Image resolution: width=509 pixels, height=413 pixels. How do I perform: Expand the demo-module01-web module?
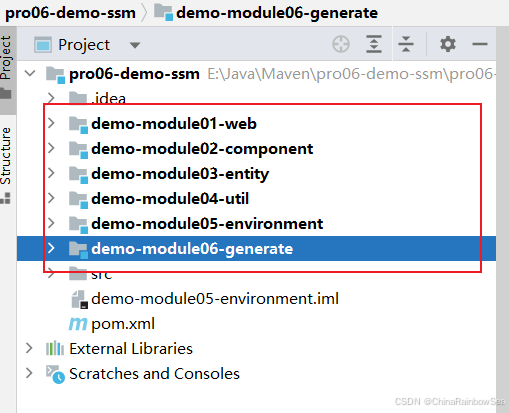[51, 123]
